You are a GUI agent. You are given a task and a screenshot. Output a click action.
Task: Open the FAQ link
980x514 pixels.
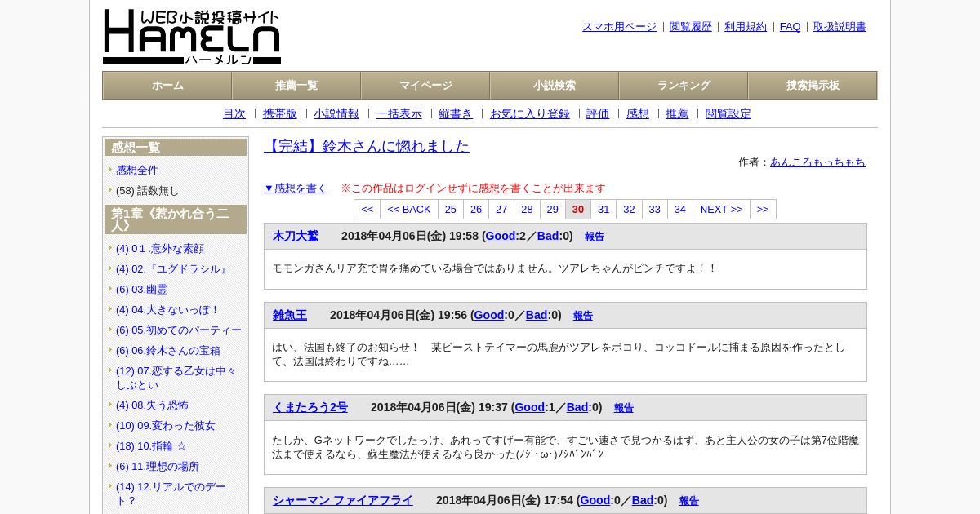tap(790, 27)
